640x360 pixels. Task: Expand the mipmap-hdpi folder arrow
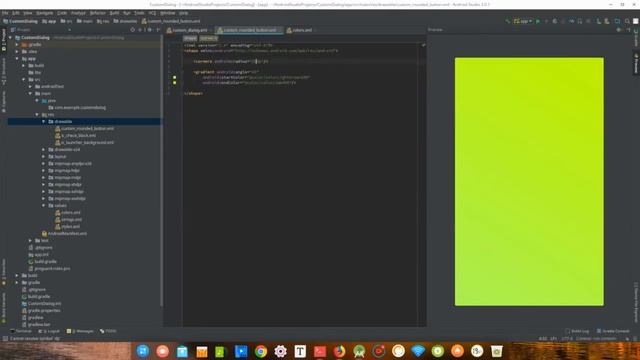coord(44,170)
